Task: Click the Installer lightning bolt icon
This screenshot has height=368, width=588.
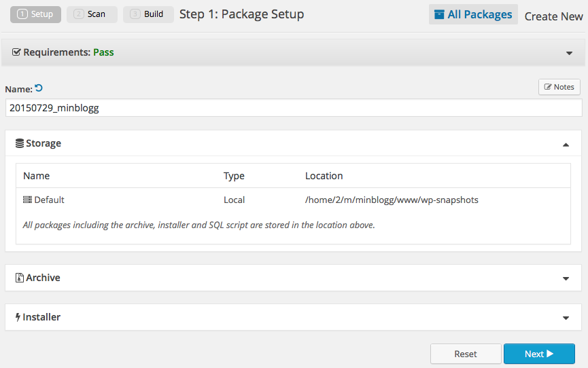Action: pyautogui.click(x=18, y=317)
